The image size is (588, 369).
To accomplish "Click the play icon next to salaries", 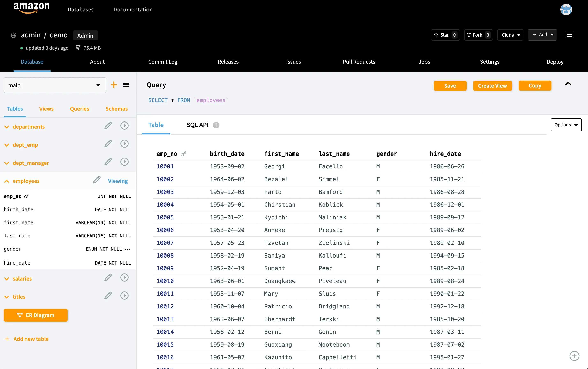I will point(124,277).
